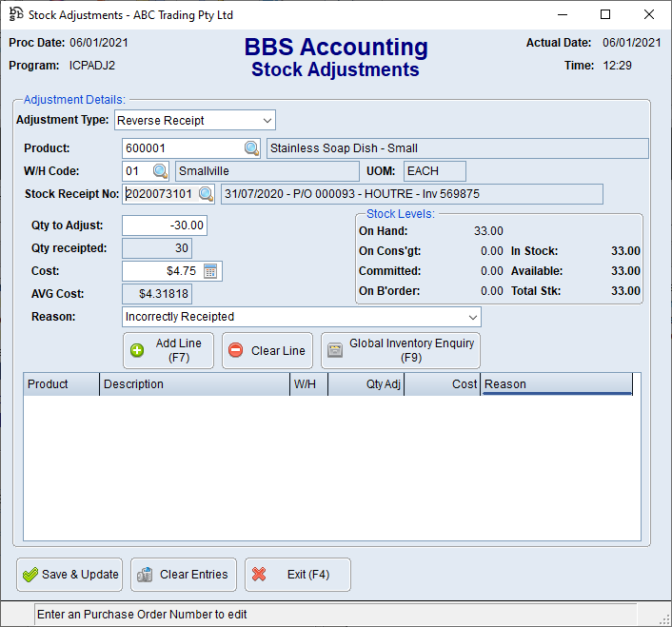This screenshot has width=672, height=627.
Task: Click Exit (F4) button
Action: [297, 575]
